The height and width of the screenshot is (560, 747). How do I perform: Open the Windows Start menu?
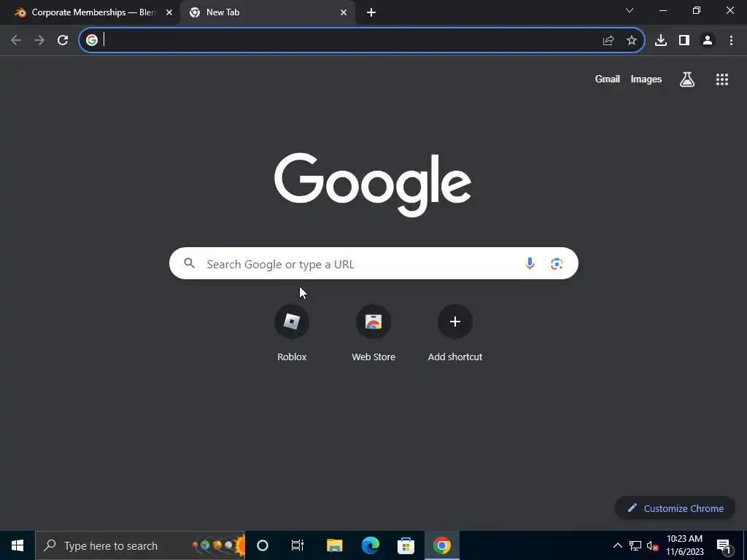click(18, 545)
